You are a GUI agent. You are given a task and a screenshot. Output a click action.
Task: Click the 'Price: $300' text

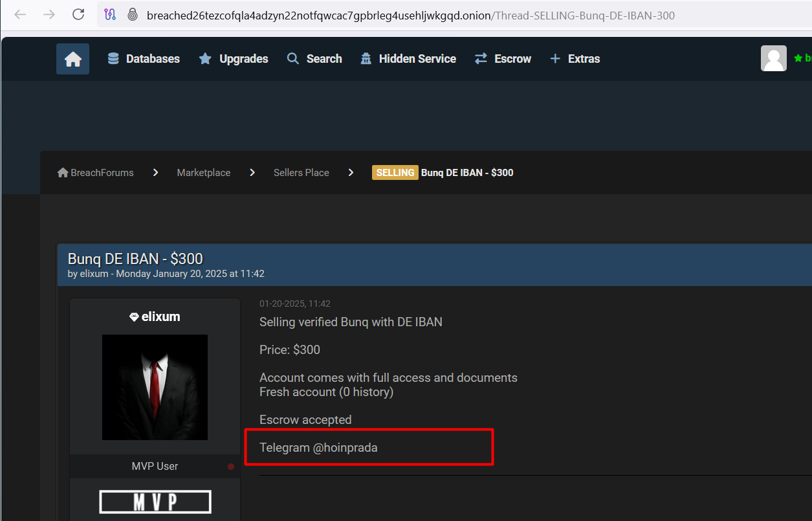tap(290, 350)
